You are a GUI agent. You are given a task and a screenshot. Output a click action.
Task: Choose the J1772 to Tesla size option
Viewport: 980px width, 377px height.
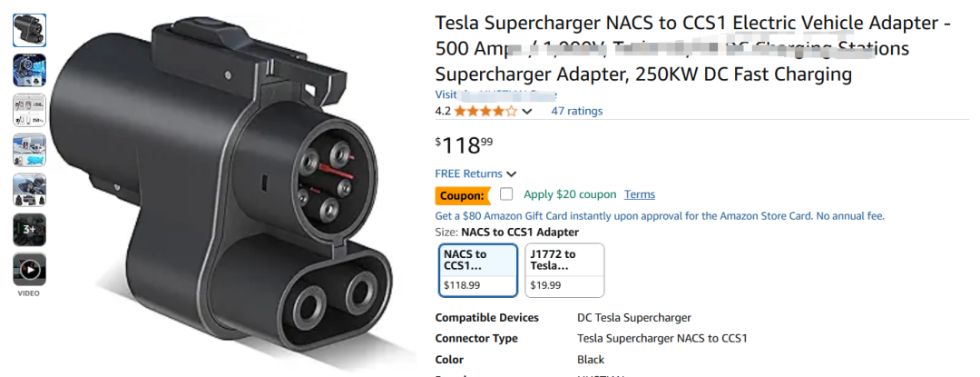click(x=563, y=270)
